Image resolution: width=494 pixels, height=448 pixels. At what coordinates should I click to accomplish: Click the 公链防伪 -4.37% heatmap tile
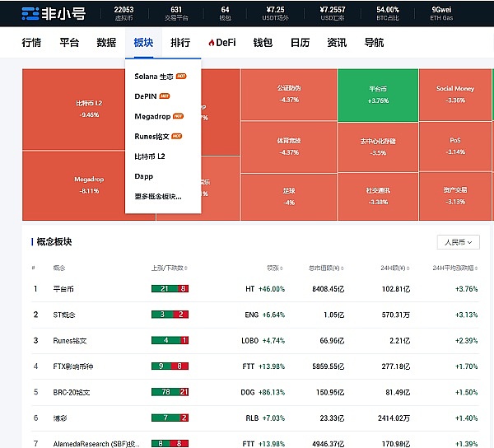click(289, 95)
